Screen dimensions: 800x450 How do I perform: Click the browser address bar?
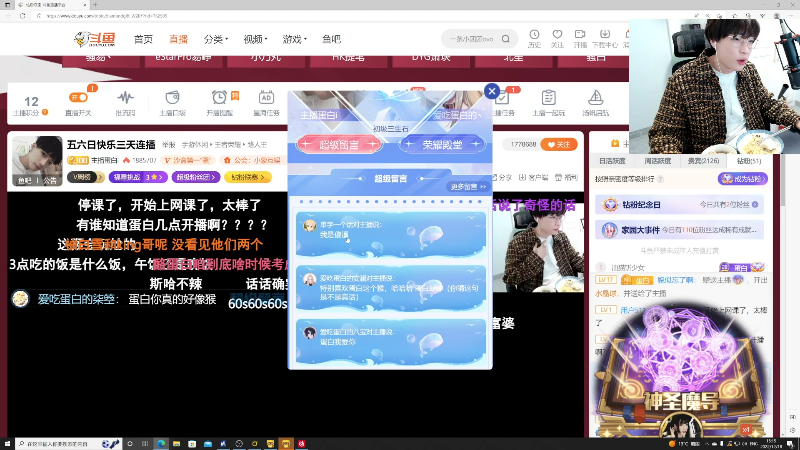[357, 16]
